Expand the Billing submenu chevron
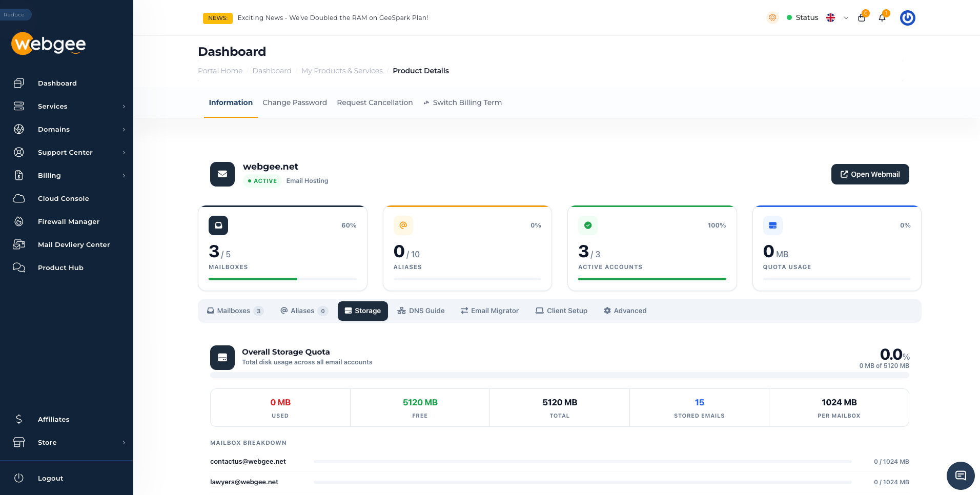980x495 pixels. click(124, 176)
